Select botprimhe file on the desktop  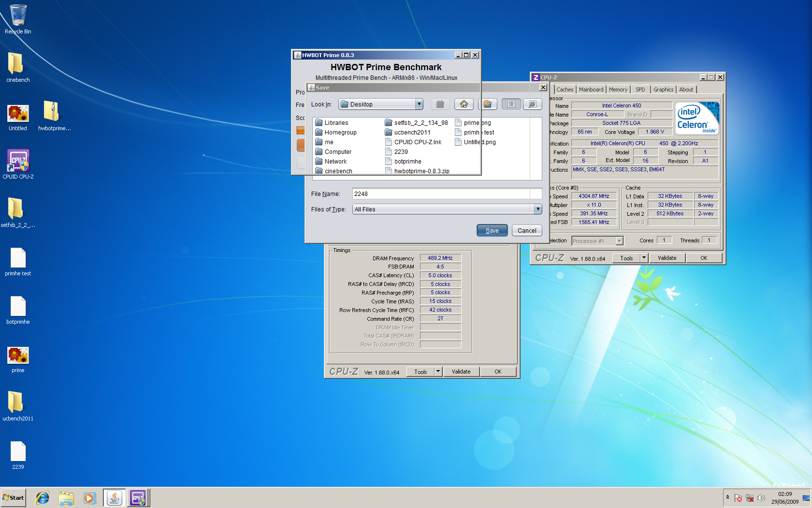click(18, 310)
